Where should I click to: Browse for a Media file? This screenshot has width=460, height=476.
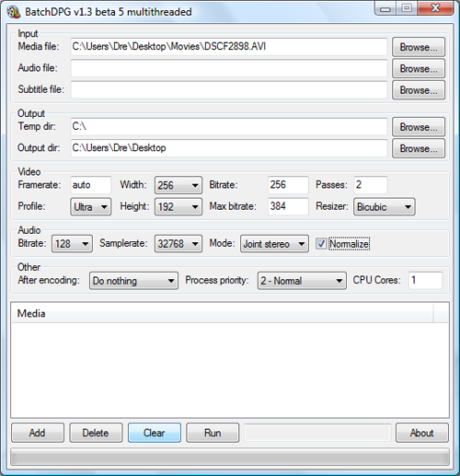click(x=419, y=47)
